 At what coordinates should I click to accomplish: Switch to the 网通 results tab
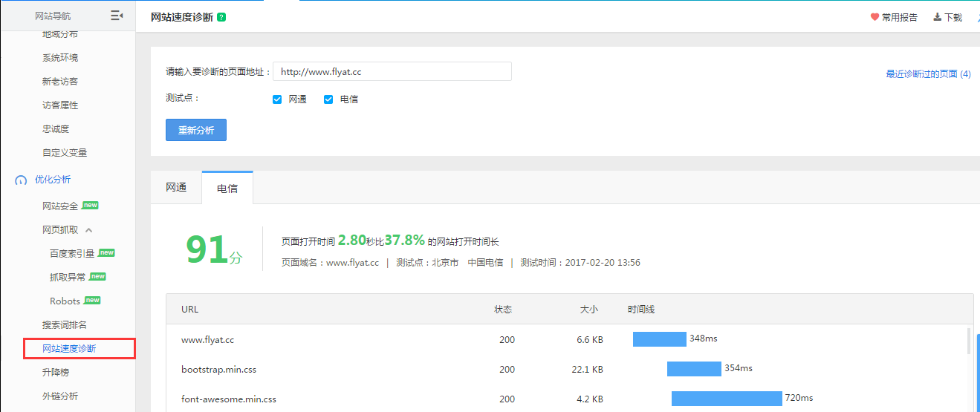coord(176,188)
